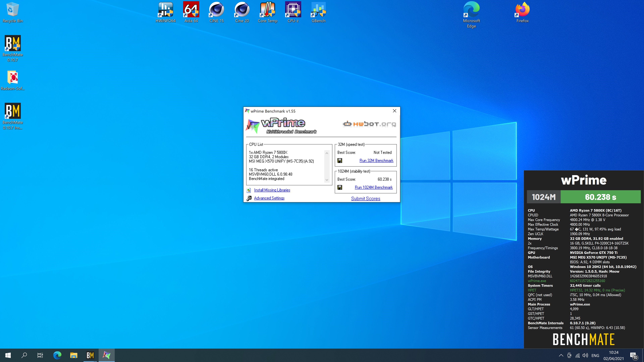Open the volume tray icon
Screen dimensions: 644x362
[x=585, y=355]
